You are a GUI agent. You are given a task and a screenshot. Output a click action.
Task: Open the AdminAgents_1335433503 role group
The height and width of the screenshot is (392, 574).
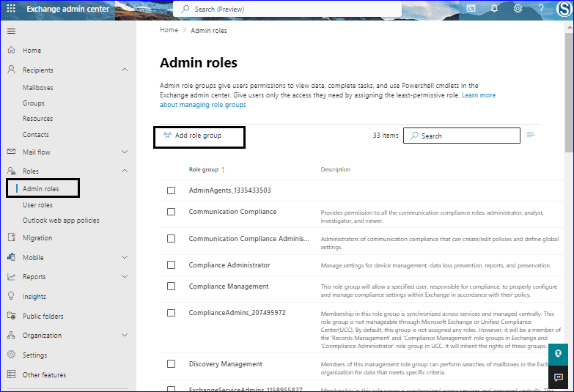pos(230,191)
